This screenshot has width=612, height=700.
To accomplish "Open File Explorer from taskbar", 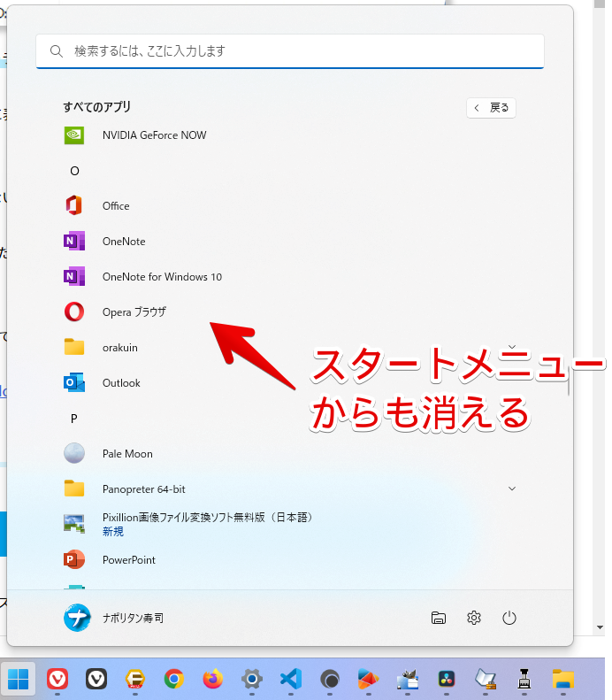I will 563,679.
